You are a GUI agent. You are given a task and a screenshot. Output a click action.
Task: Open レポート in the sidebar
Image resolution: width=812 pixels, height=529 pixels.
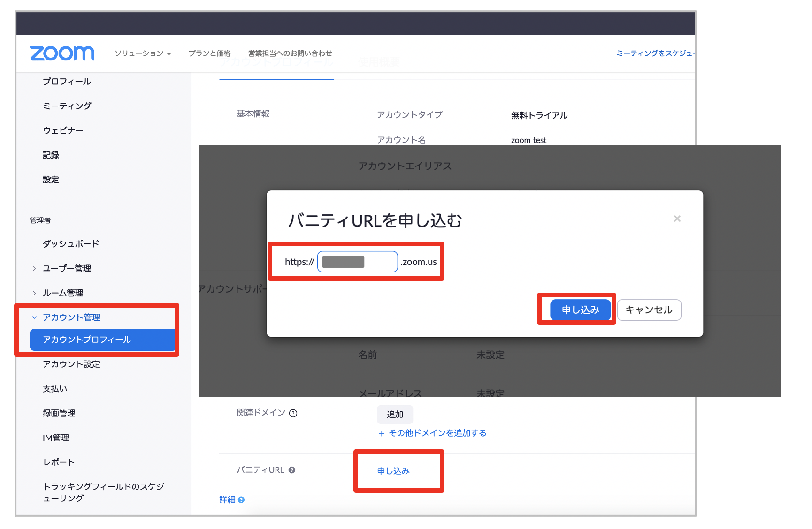(x=59, y=462)
